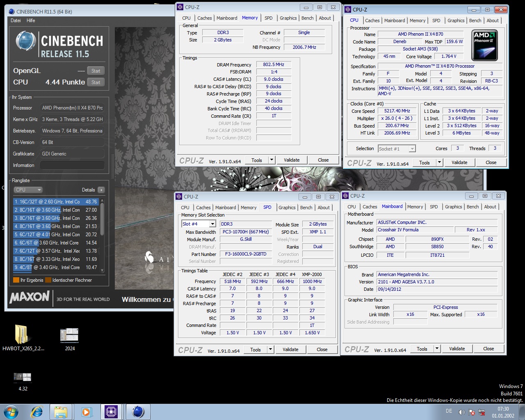The width and height of the screenshot is (525, 420).
Task: Click model field Crosshair IV Formula
Action: 415,230
